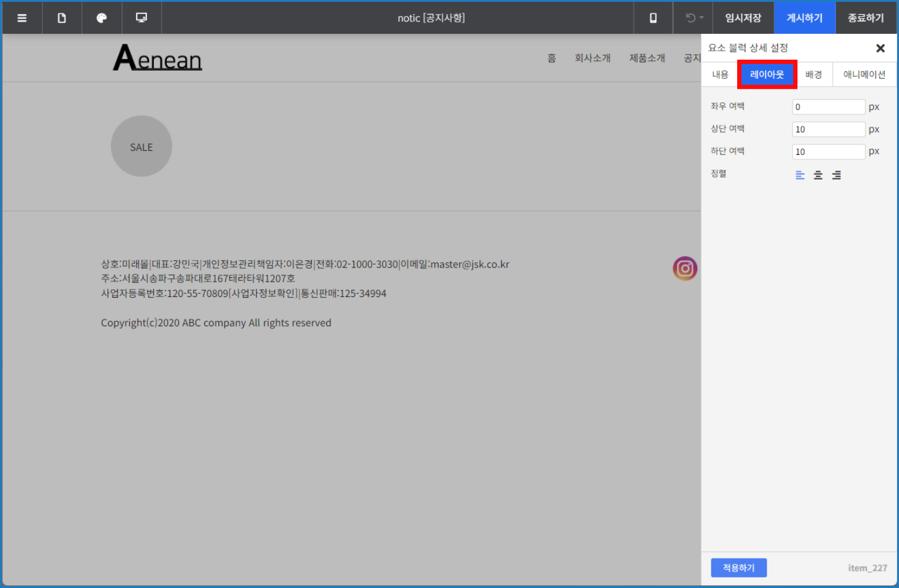Switch to mobile preview icon

click(x=653, y=18)
